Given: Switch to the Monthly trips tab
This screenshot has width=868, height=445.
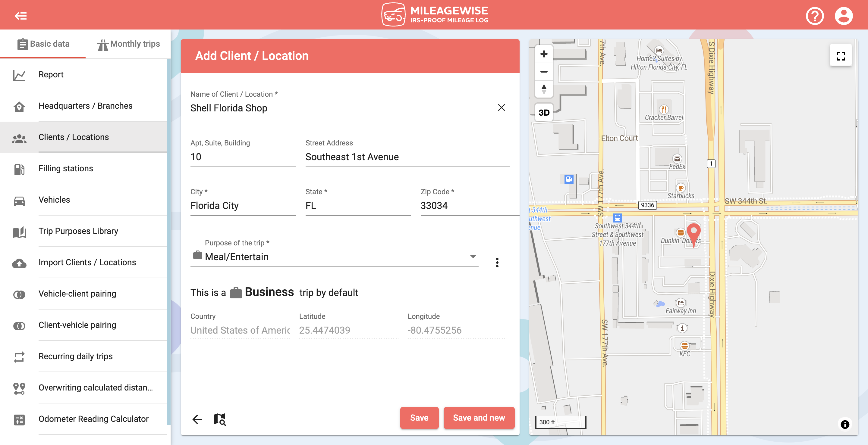Looking at the screenshot, I should (x=128, y=44).
